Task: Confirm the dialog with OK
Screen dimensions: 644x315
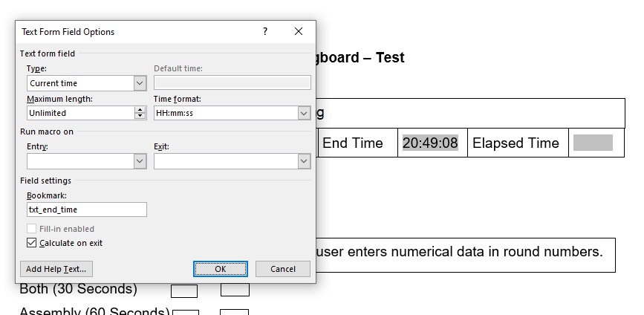Action: pyautogui.click(x=221, y=269)
